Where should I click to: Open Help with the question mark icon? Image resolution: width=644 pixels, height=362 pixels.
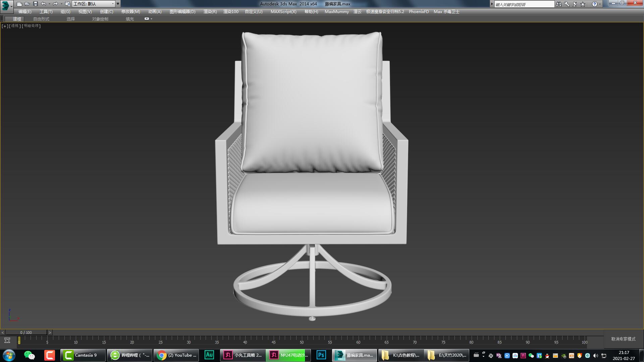(x=594, y=4)
